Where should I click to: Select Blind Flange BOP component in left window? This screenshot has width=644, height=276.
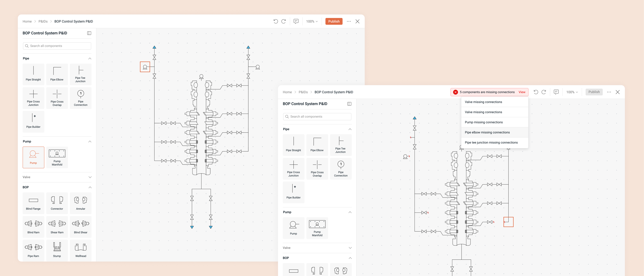click(x=33, y=203)
